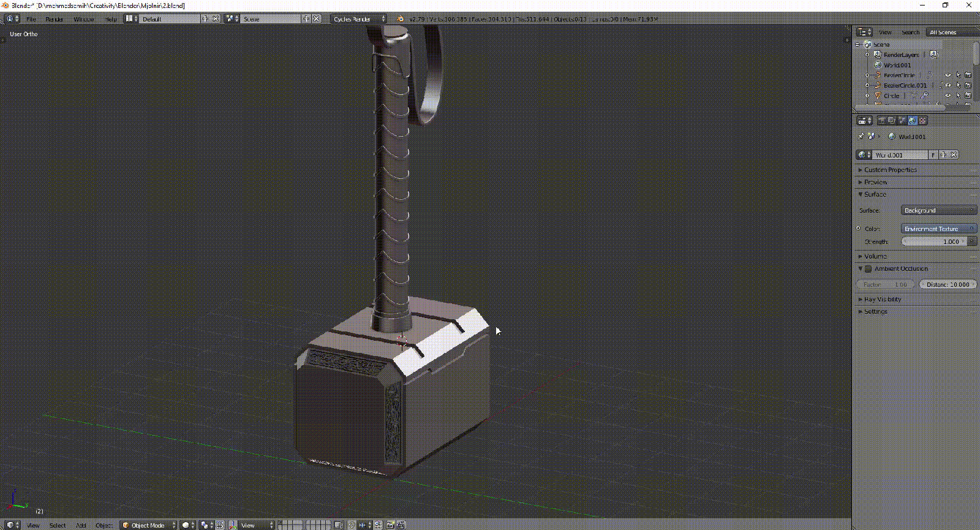Open the Render menu
This screenshot has height=530, width=980.
tap(55, 19)
